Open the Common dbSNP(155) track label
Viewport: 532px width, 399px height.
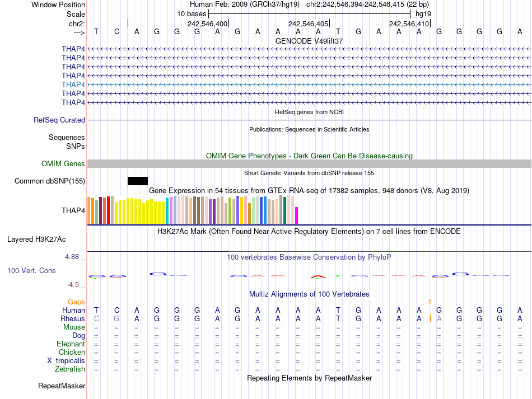coord(50,181)
